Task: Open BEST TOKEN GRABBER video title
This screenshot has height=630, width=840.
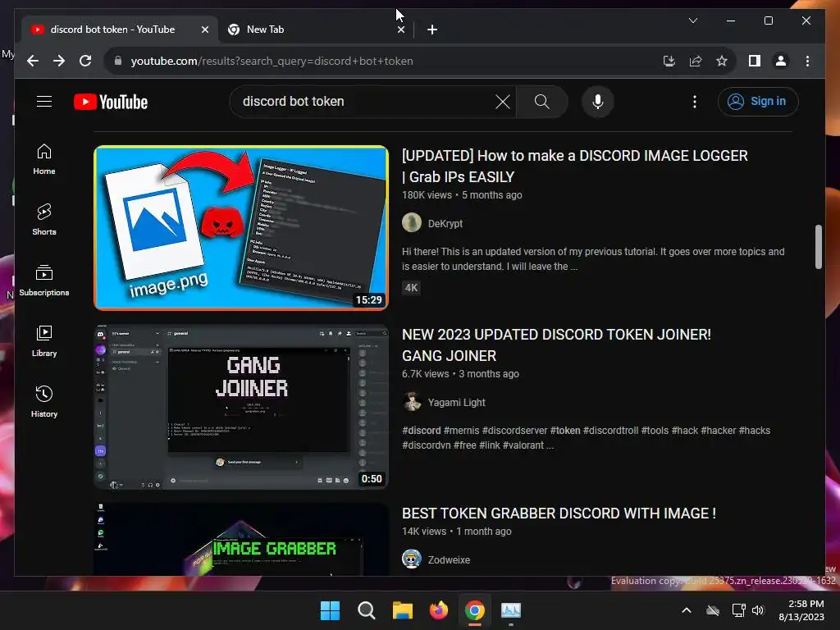Action: tap(559, 514)
